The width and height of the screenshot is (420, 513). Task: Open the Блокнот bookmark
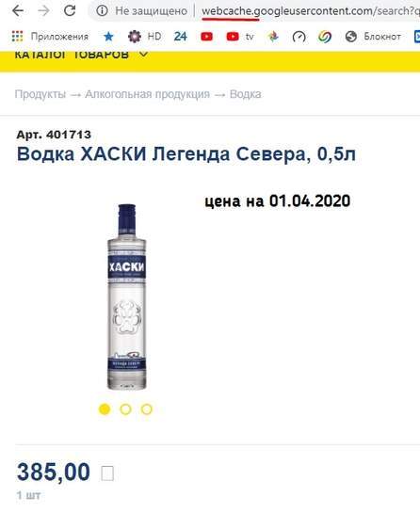(x=373, y=37)
